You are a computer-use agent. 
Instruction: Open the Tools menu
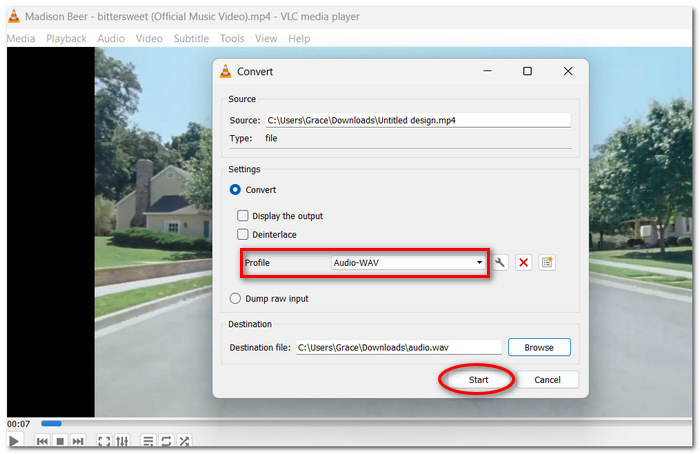click(x=232, y=38)
